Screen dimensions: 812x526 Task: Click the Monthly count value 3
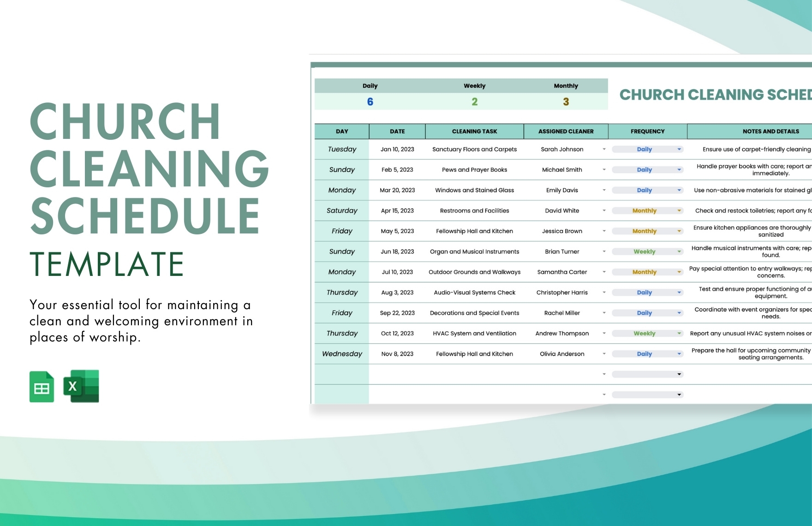566,102
